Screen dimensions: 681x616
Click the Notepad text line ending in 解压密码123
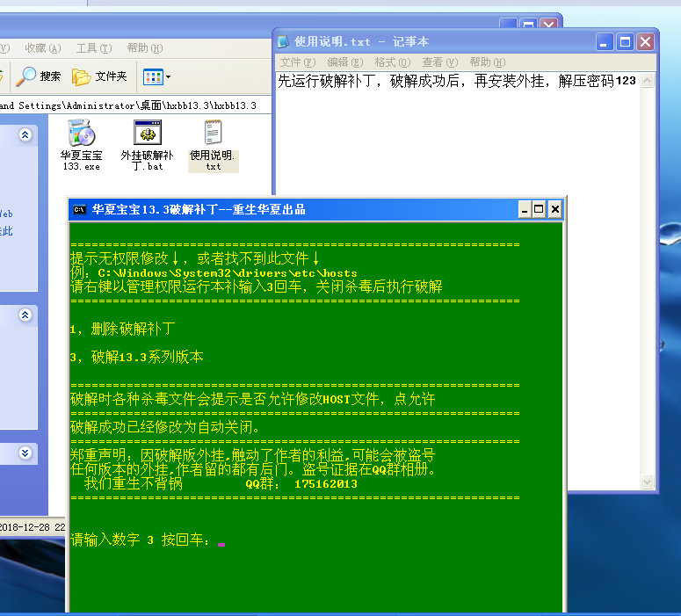456,81
